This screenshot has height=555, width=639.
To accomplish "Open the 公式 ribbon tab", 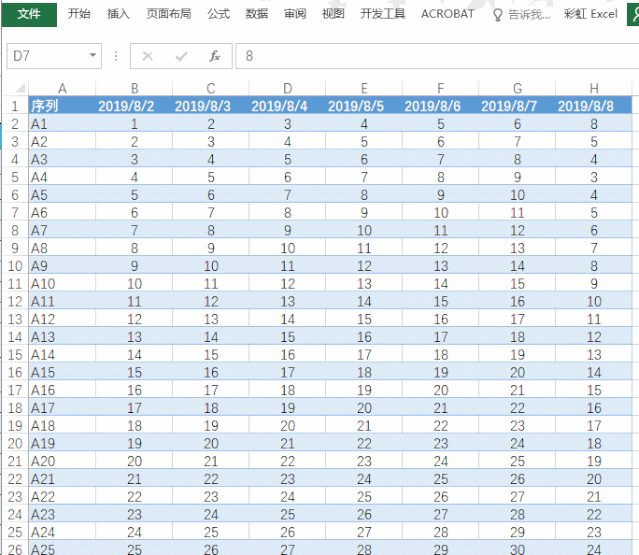I will pyautogui.click(x=218, y=14).
